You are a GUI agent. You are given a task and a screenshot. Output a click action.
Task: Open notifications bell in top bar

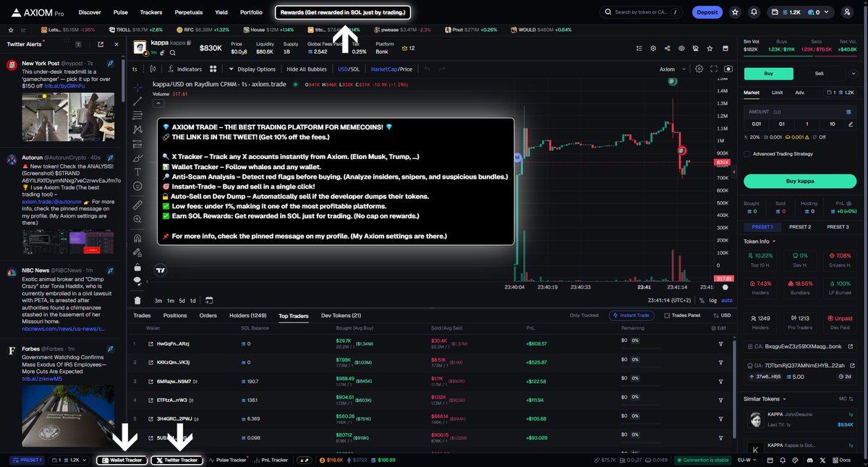tap(754, 12)
